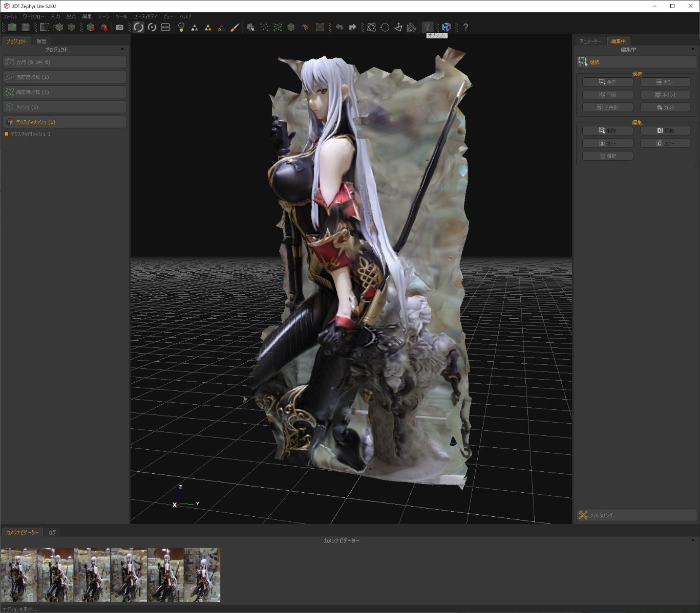Click the bounding box icon in toolbar
This screenshot has width=700, height=613.
click(x=320, y=27)
